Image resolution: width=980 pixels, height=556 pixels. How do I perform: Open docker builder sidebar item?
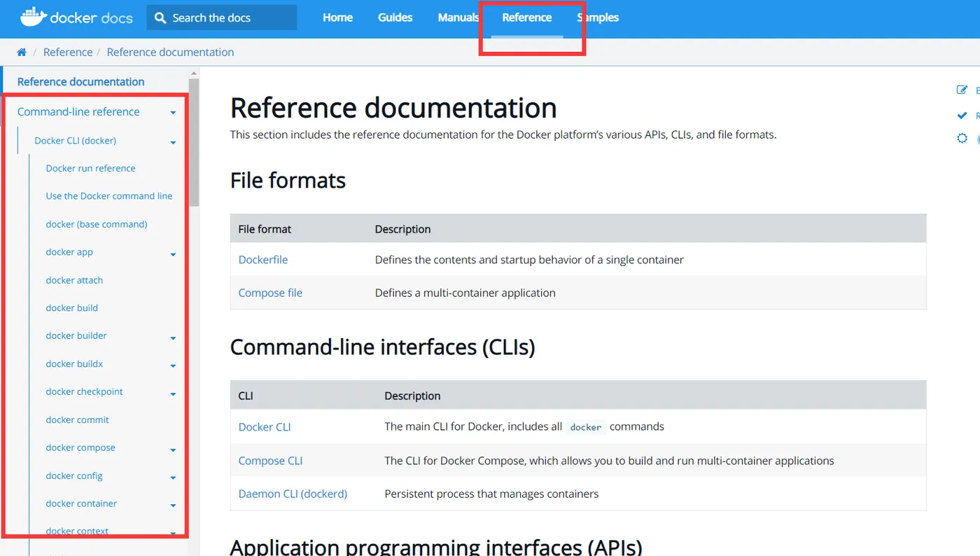pos(76,335)
